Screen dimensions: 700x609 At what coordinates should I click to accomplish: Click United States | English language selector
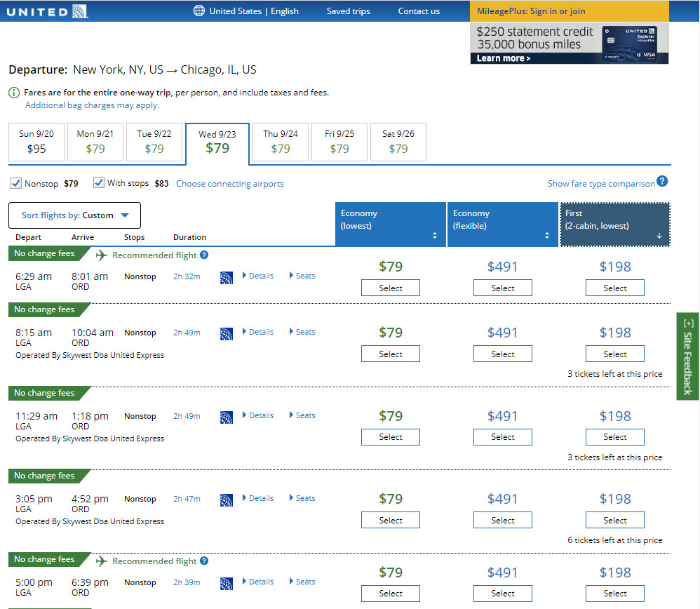click(254, 11)
